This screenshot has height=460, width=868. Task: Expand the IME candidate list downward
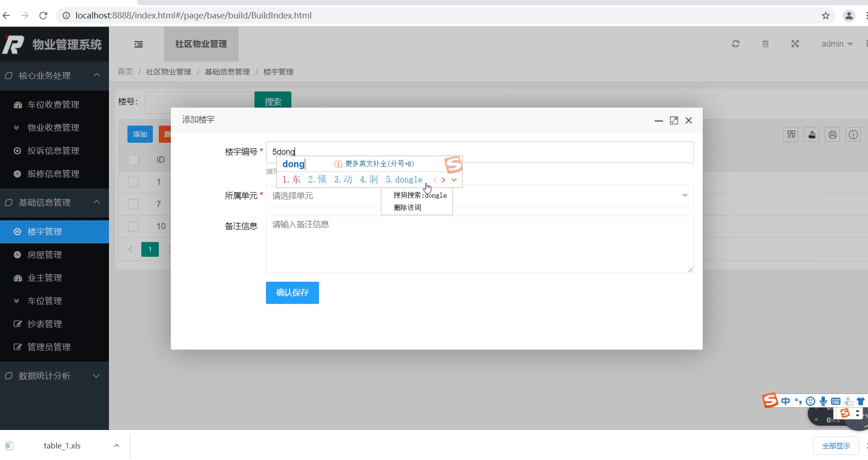[454, 180]
